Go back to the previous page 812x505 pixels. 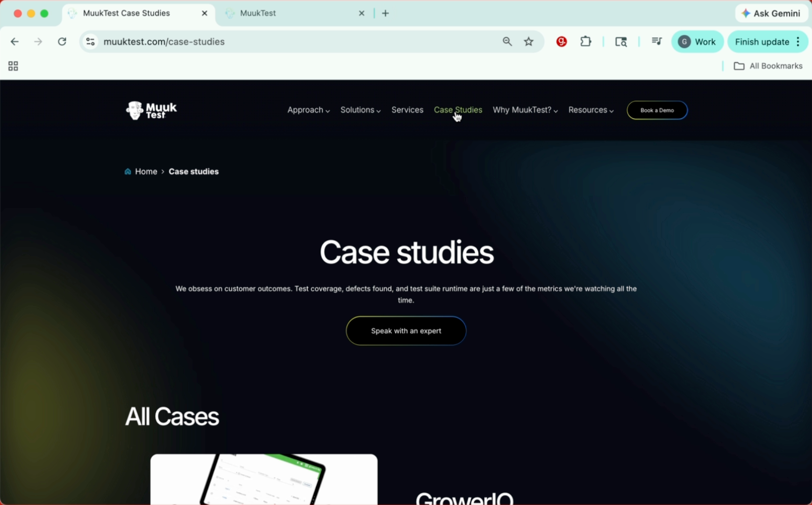coord(14,42)
